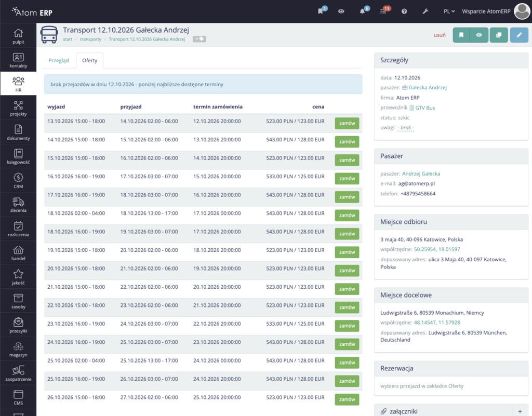
Task: Edit the uwagi brak field
Action: (x=406, y=128)
